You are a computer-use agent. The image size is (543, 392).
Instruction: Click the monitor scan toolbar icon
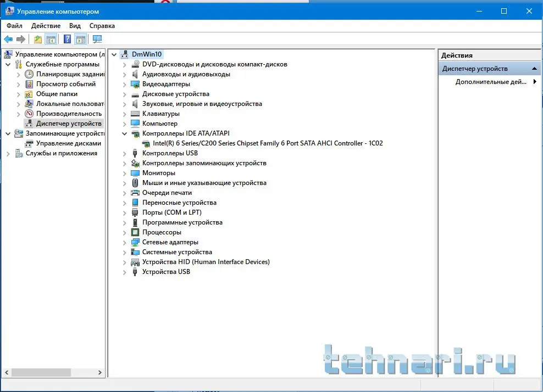[97, 40]
